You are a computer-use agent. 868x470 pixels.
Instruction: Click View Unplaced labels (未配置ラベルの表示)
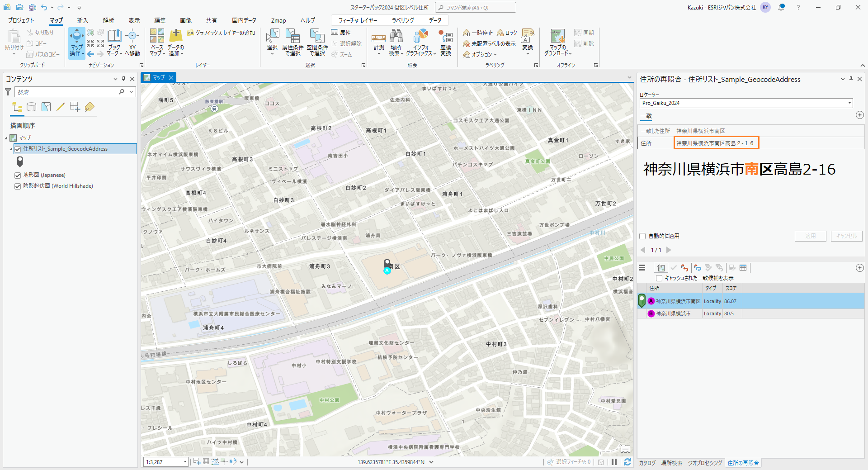pyautogui.click(x=489, y=43)
